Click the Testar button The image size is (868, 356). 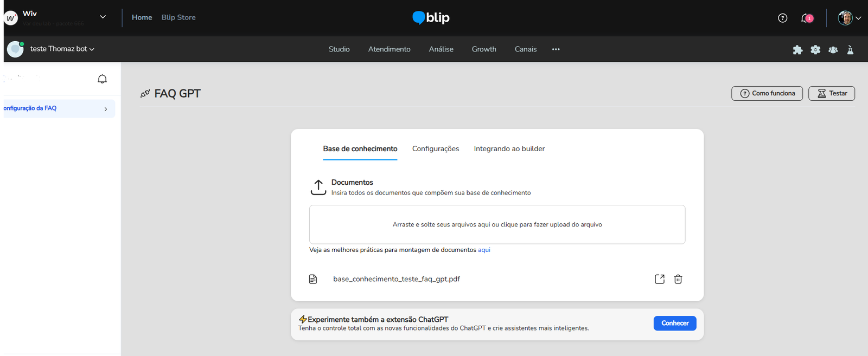832,94
